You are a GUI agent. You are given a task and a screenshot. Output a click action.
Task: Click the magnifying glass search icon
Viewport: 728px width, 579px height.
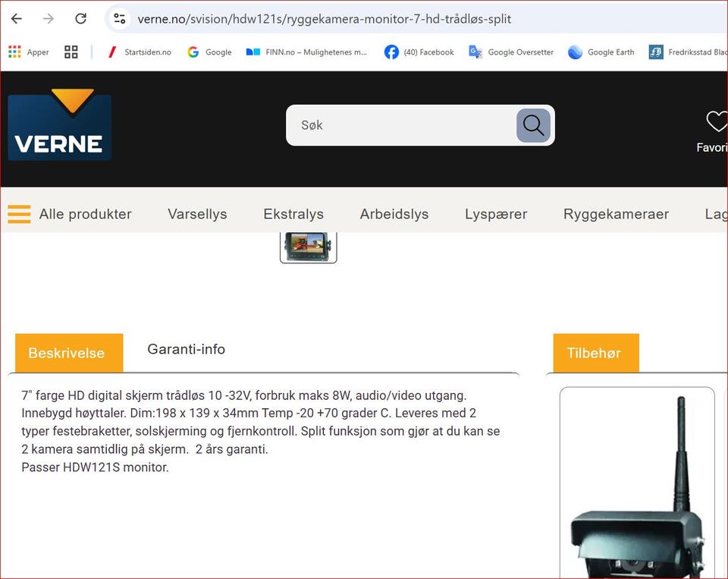[533, 126]
